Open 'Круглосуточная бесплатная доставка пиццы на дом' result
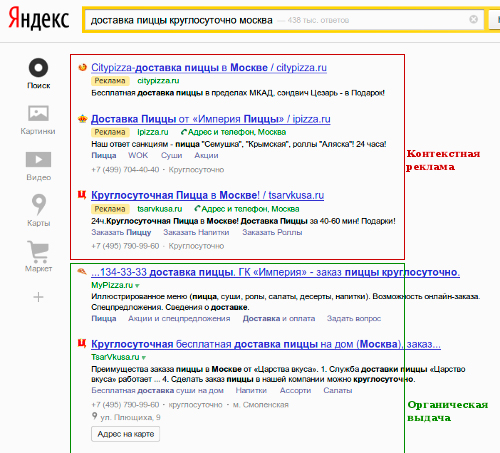Image resolution: width=500 pixels, height=453 pixels. [266, 344]
